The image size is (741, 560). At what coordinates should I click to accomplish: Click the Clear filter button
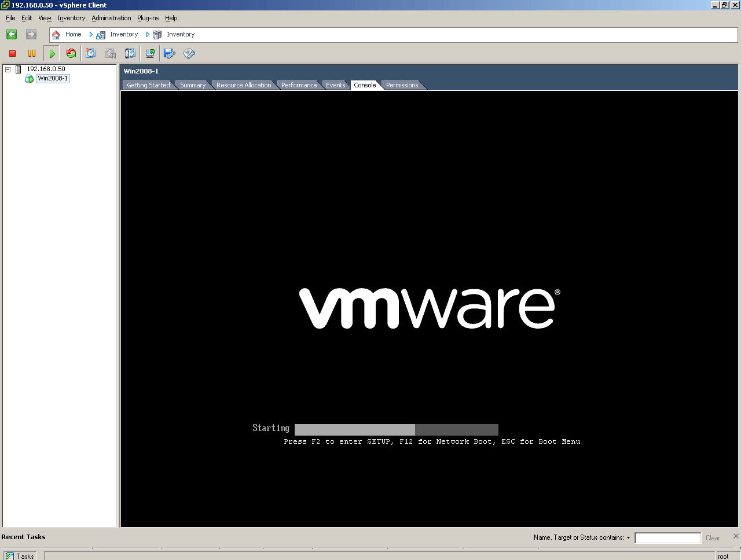713,538
